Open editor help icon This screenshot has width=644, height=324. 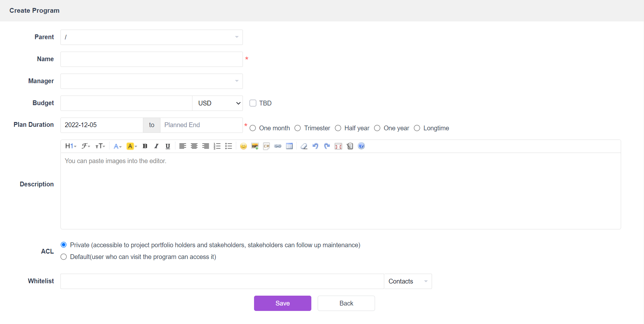pyautogui.click(x=361, y=146)
